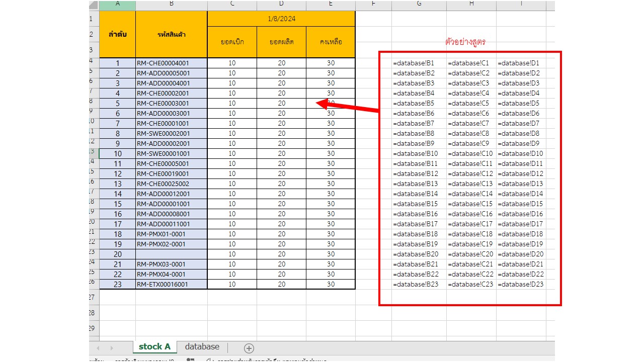
Task: Click the =database!D20 formula text
Action: point(521,254)
